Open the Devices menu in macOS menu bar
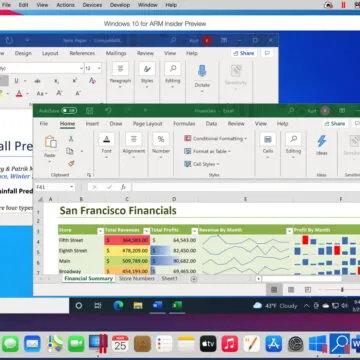This screenshot has height=360, width=360. point(92,5)
